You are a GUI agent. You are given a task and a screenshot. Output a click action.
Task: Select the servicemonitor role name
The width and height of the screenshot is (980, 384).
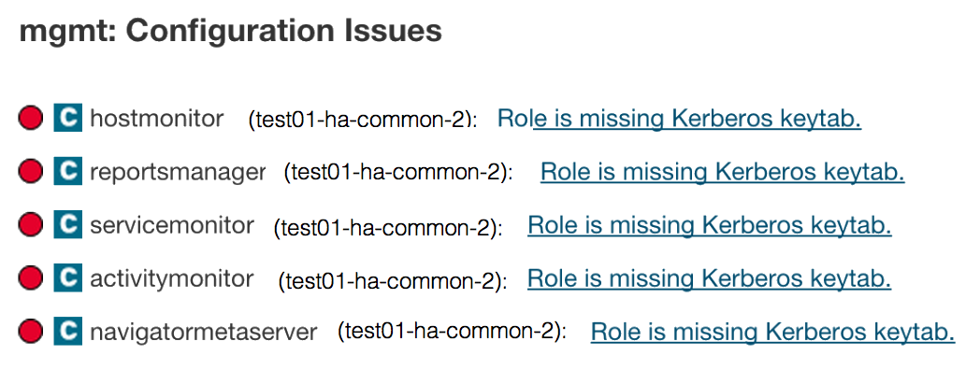tap(172, 225)
